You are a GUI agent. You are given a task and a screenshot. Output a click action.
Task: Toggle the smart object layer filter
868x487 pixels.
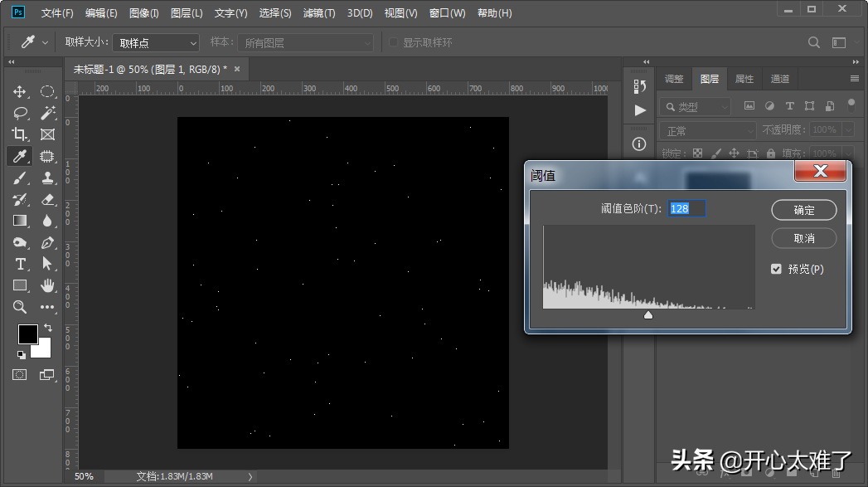[830, 106]
